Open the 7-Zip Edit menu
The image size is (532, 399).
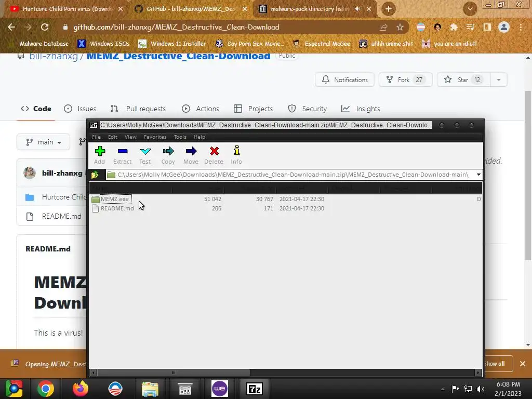(113, 137)
